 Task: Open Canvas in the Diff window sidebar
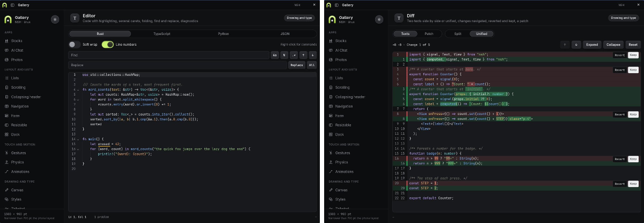(356, 190)
